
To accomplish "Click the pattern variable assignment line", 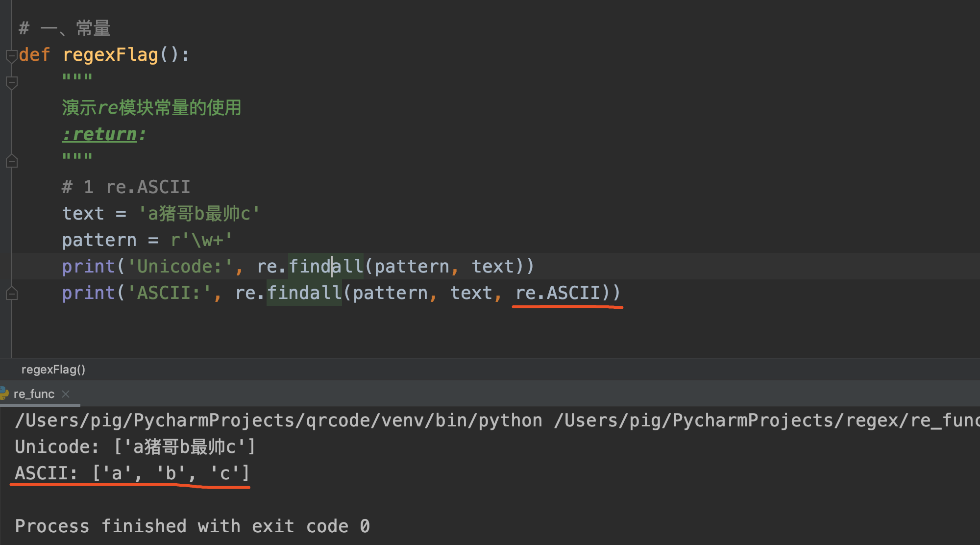I will click(x=147, y=239).
